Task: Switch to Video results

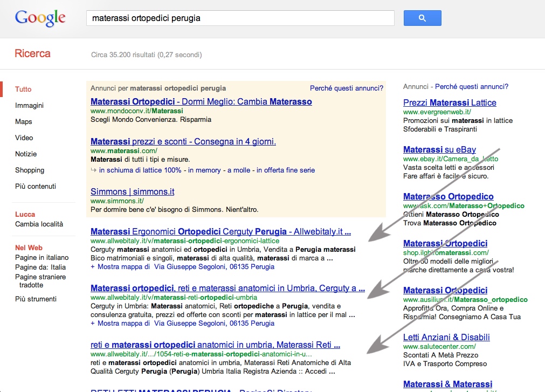Action: click(x=24, y=138)
